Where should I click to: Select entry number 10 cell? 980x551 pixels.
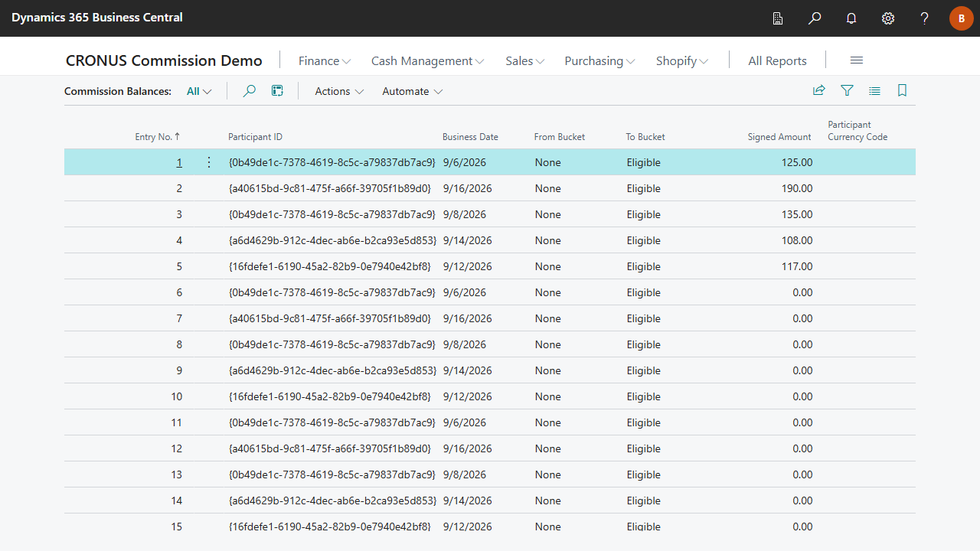click(177, 396)
